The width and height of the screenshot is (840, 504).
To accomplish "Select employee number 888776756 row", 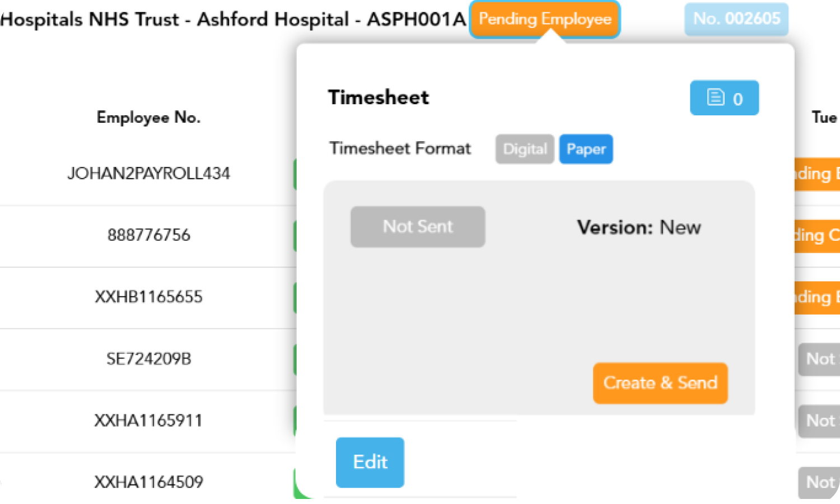I will [148, 235].
